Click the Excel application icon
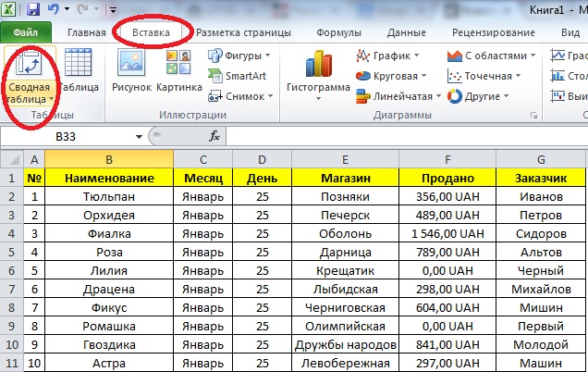The width and height of the screenshot is (588, 372). pyautogui.click(x=8, y=9)
